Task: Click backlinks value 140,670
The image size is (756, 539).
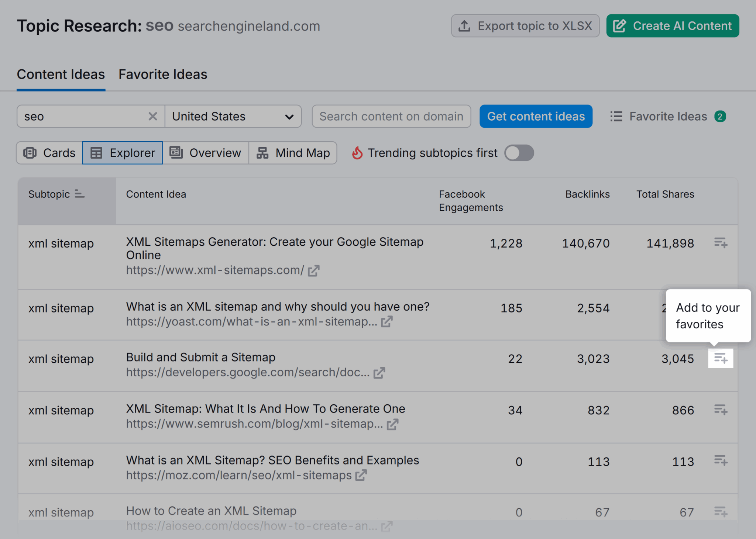Action: [x=586, y=243]
